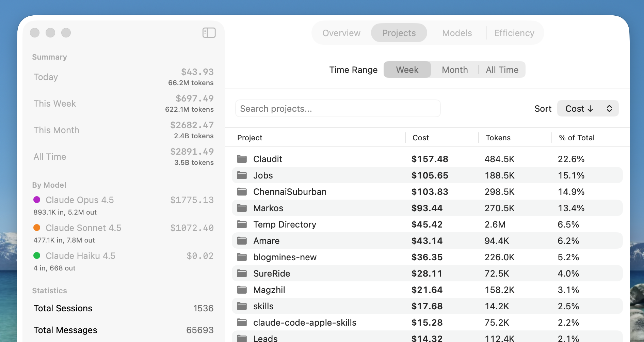The height and width of the screenshot is (342, 644).
Task: Click the Temp Directory folder icon
Action: 242,224
